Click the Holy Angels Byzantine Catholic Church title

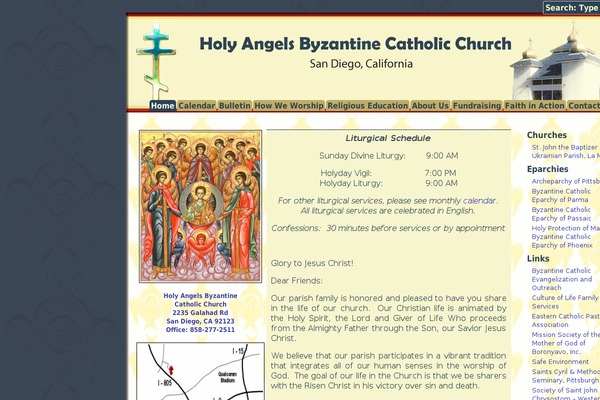point(355,44)
